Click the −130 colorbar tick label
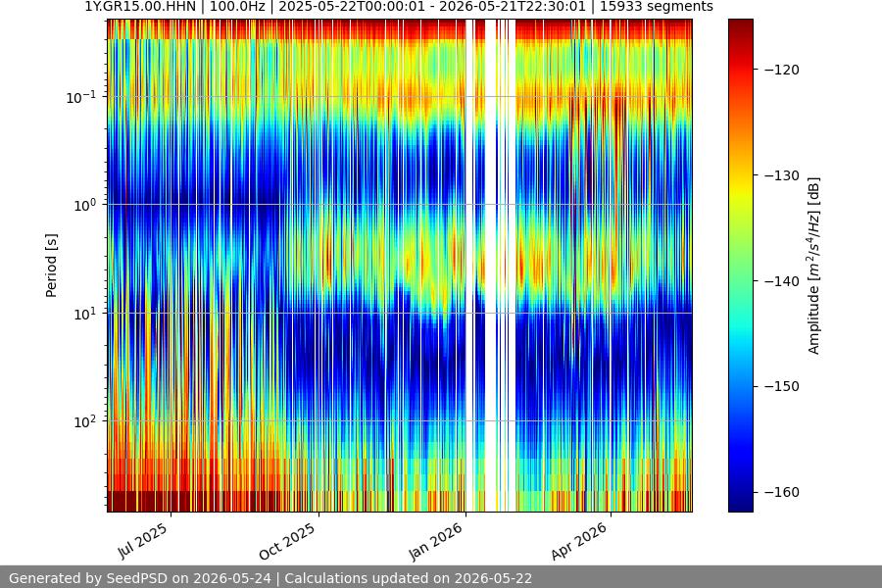 click(x=782, y=175)
